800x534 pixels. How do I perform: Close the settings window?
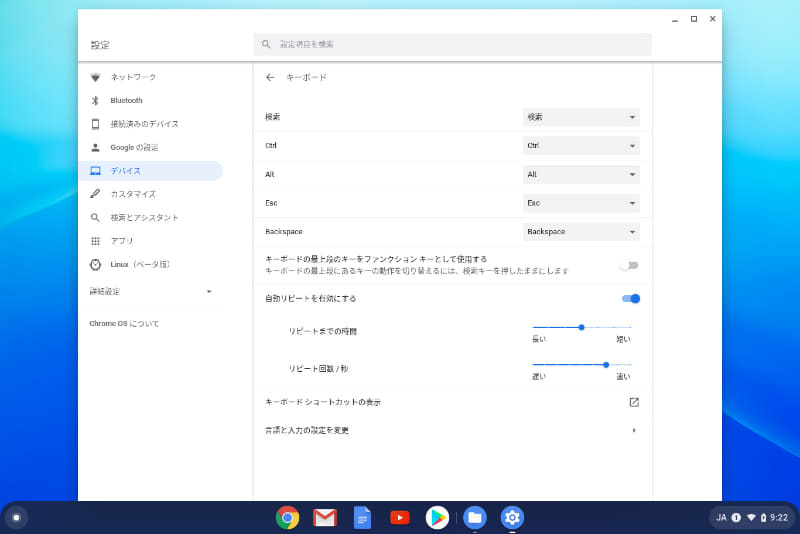coord(713,19)
